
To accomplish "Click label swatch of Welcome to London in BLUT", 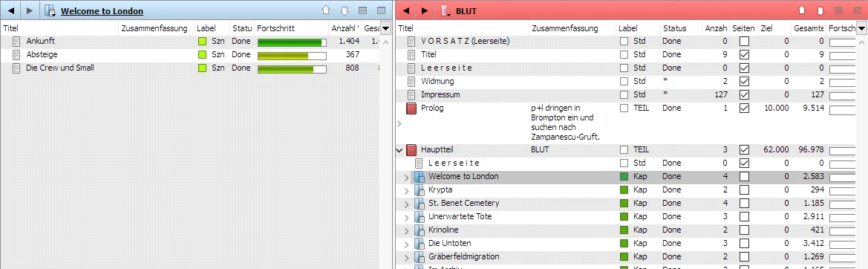I will (624, 177).
